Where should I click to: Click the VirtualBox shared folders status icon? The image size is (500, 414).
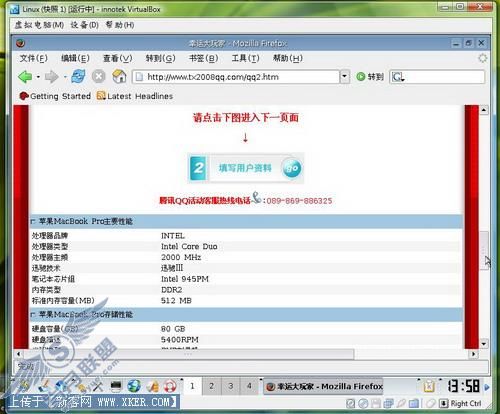point(414,404)
